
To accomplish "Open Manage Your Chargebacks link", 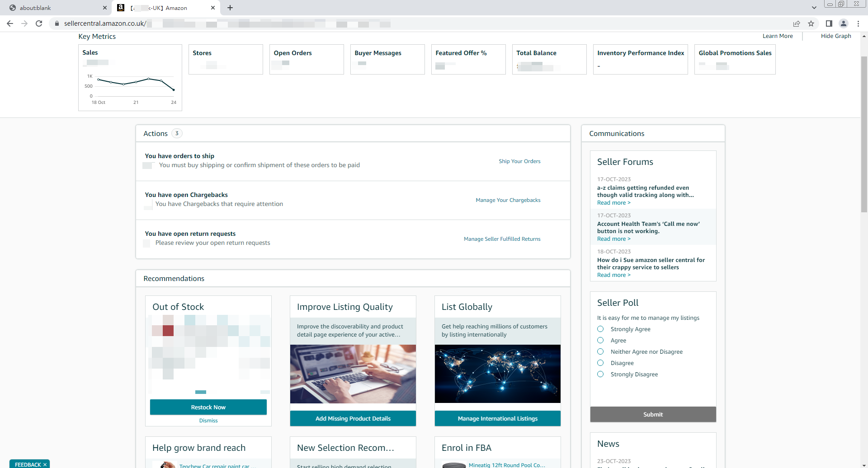I will (508, 200).
